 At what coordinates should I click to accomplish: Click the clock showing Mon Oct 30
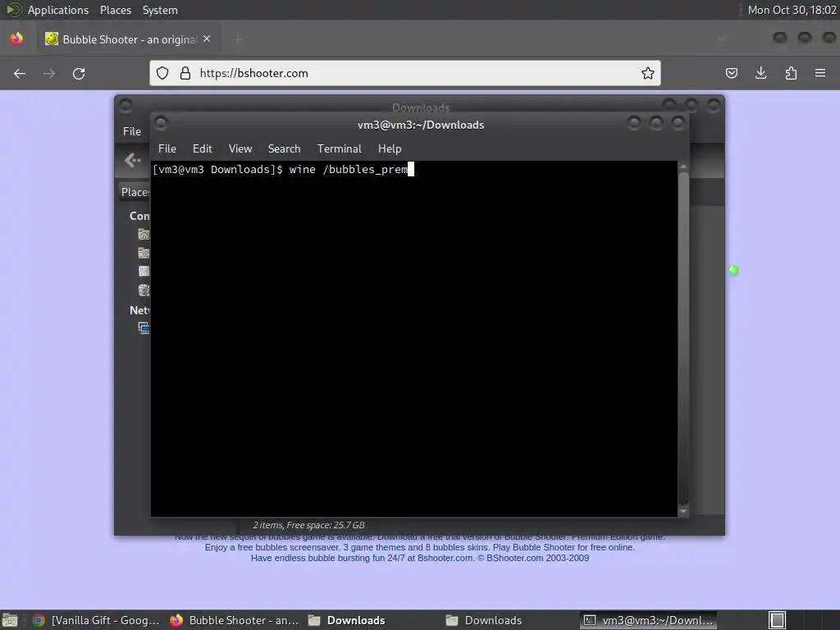792,10
